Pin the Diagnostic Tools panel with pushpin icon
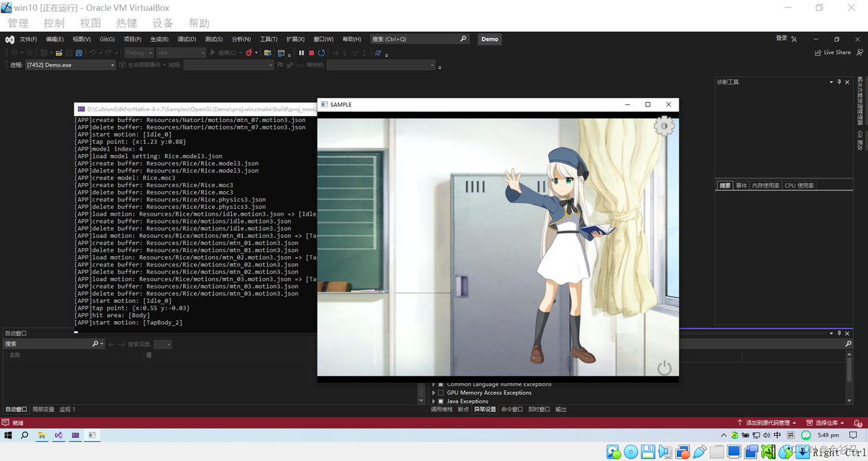 pos(839,82)
